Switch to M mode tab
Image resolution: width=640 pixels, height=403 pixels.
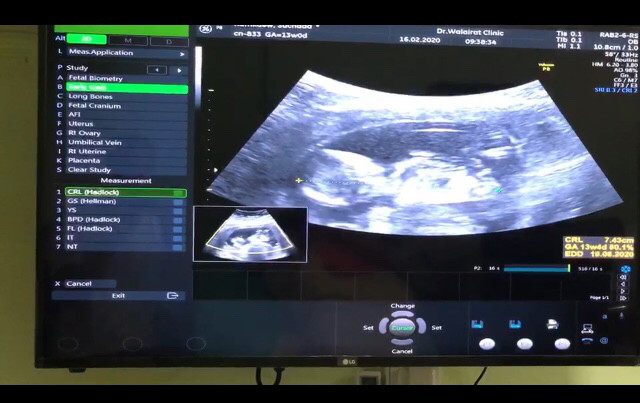128,40
